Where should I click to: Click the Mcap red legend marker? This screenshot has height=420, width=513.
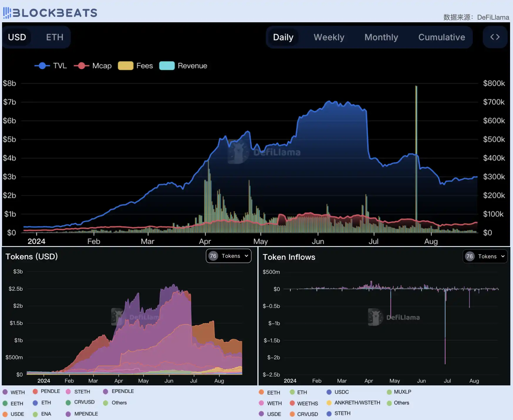click(82, 66)
